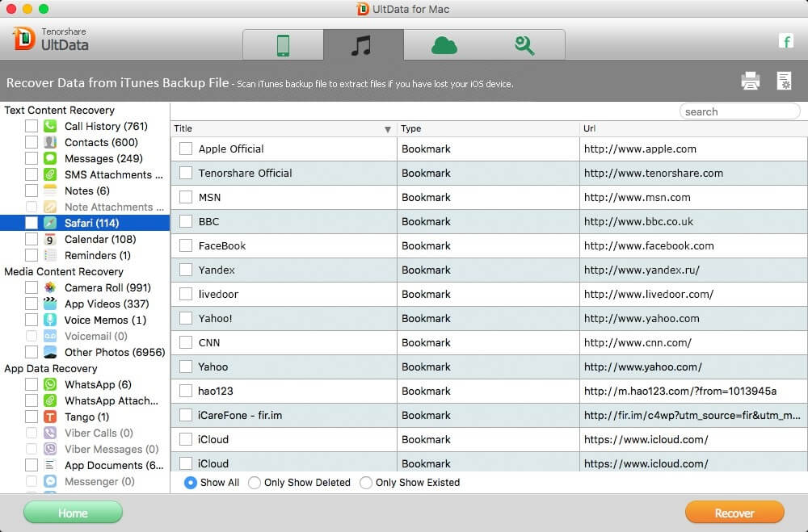Screen dimensions: 808x532
Task: Click the Voicemail icon in sidebar
Action: click(50, 336)
